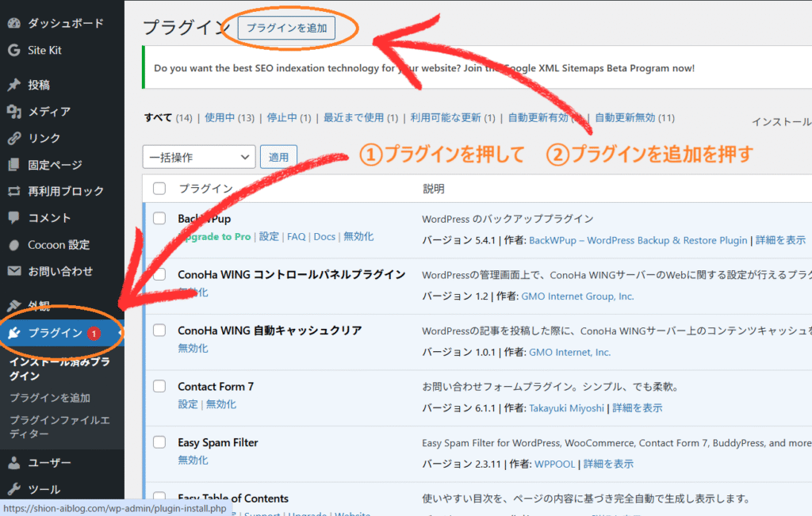This screenshot has height=516, width=812.
Task: Open the GMO Internet Group, Inc. author link
Action: pos(577,296)
